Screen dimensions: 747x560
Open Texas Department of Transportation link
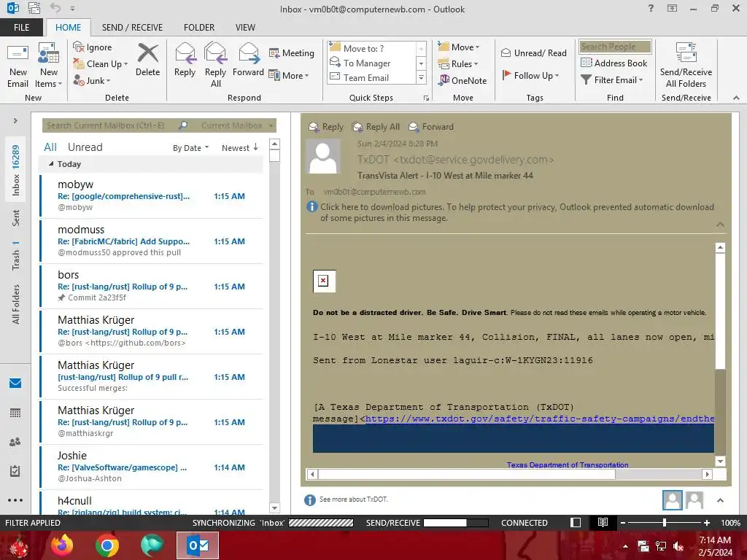[x=568, y=464]
